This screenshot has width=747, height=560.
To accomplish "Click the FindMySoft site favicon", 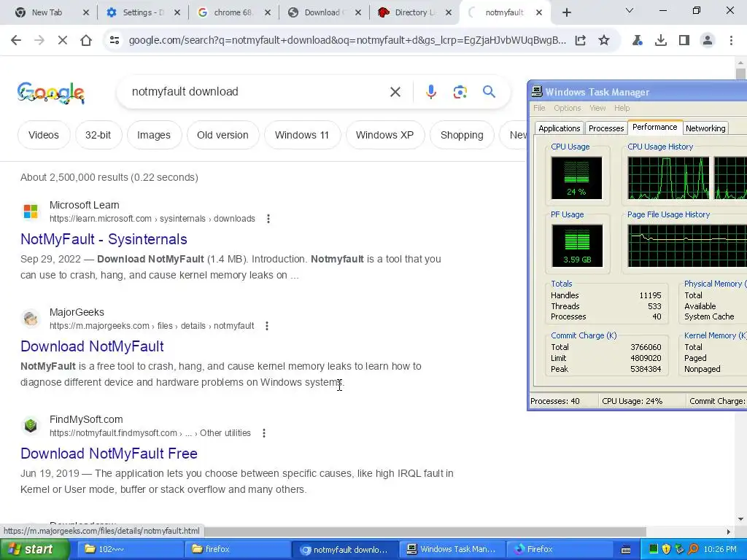I will click(31, 425).
